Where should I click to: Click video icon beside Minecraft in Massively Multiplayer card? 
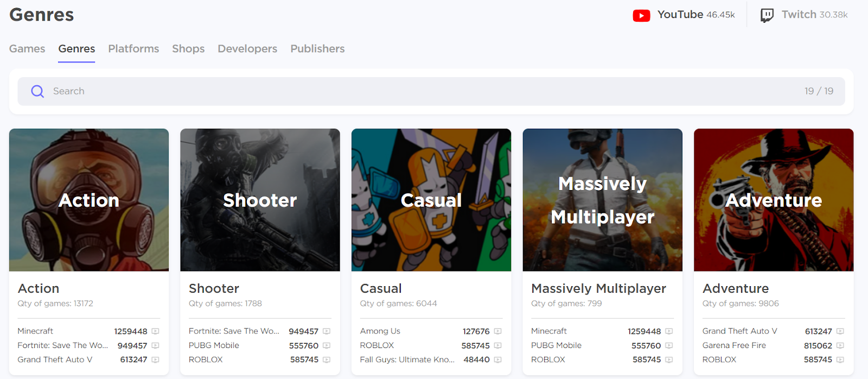click(x=669, y=331)
